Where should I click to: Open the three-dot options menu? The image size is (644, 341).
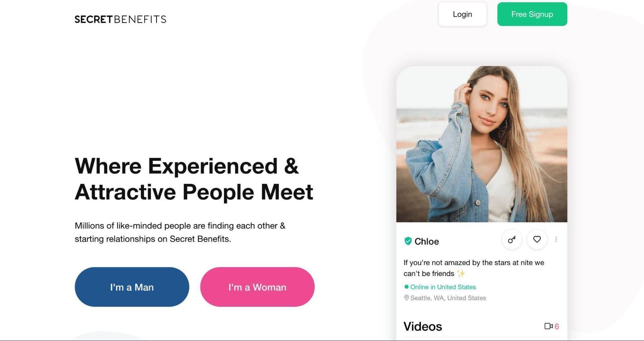tap(556, 239)
